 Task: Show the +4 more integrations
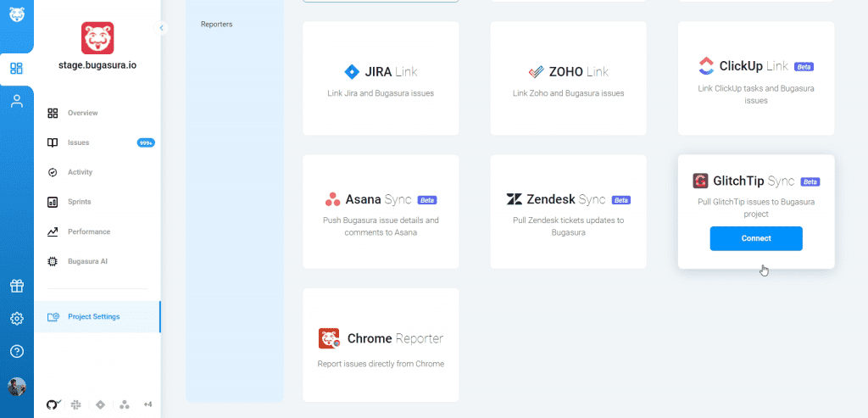[x=147, y=404]
